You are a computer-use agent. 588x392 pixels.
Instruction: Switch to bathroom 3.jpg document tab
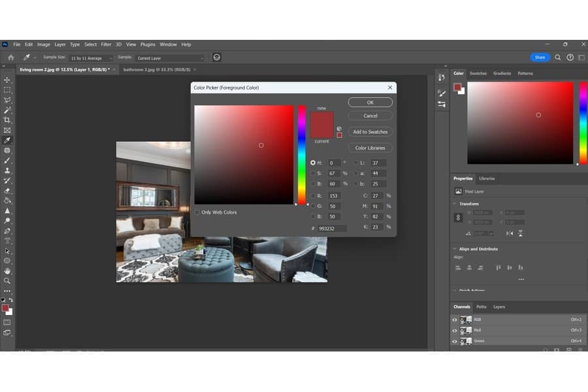[x=157, y=70]
